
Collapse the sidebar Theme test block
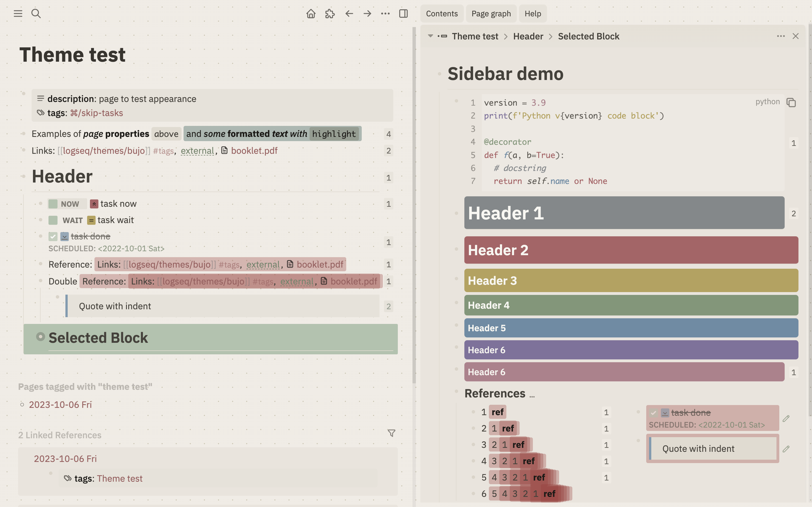431,36
